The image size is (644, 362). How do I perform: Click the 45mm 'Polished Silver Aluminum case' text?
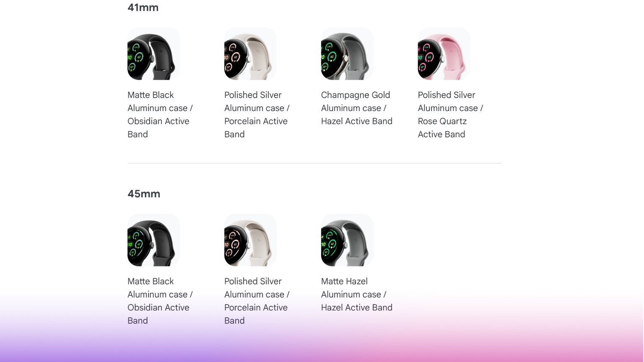[x=257, y=288]
